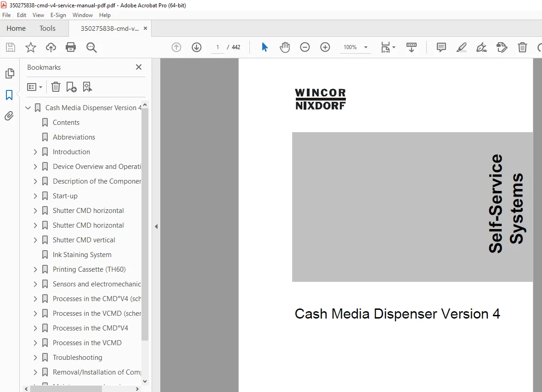Viewport: 542px width, 392px height.
Task: Open the Edit menu
Action: (x=22, y=15)
